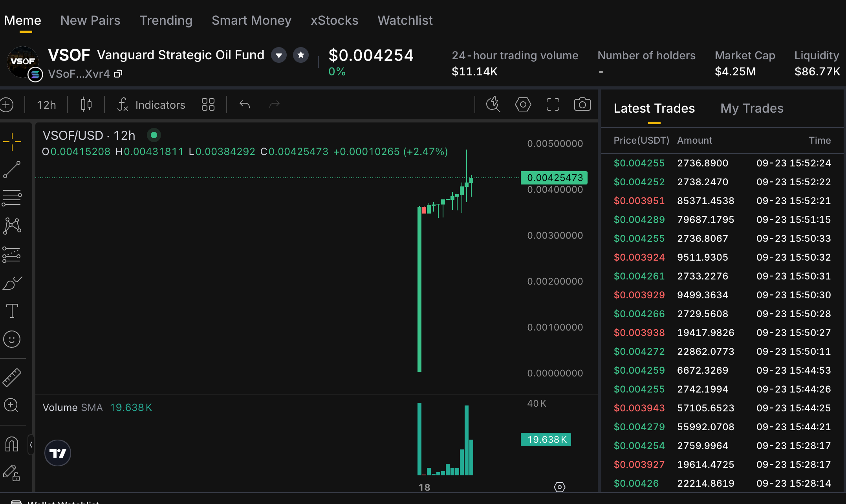Click the current price label 0.00425473

click(x=554, y=178)
